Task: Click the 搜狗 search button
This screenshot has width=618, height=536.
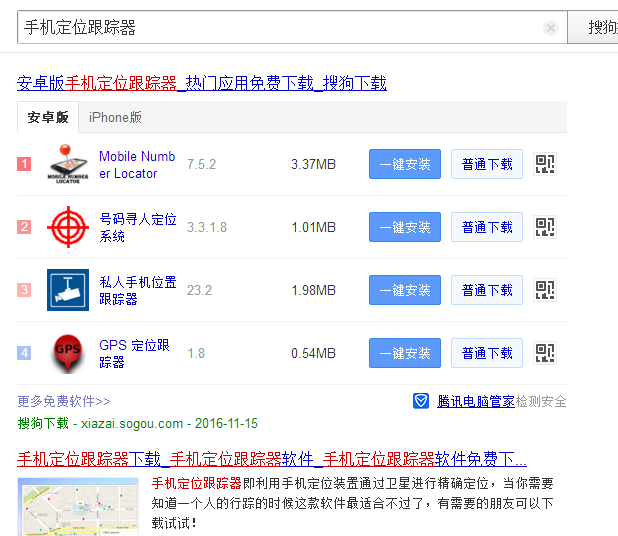Action: [x=593, y=27]
